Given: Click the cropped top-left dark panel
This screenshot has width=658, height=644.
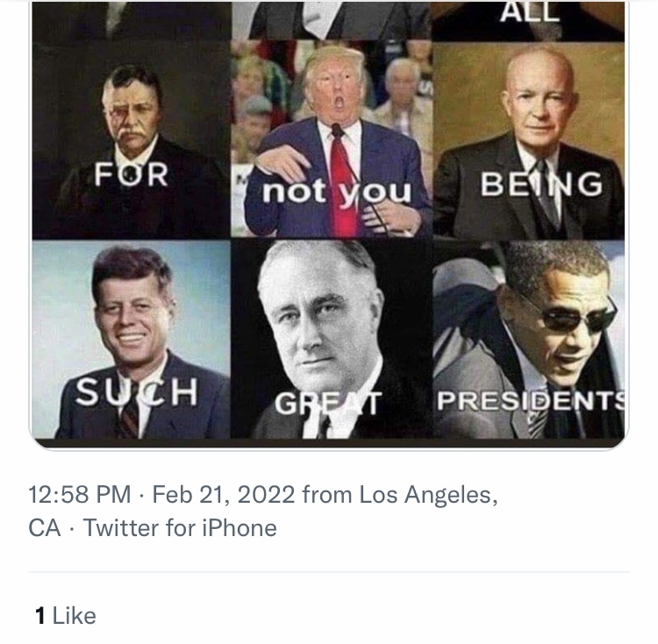Looking at the screenshot, I should pyautogui.click(x=132, y=21).
